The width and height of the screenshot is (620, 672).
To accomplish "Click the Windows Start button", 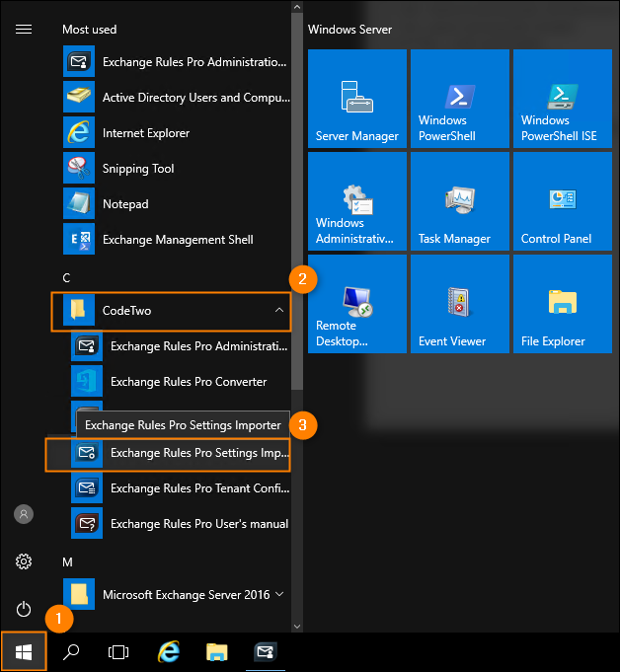I will [24, 652].
